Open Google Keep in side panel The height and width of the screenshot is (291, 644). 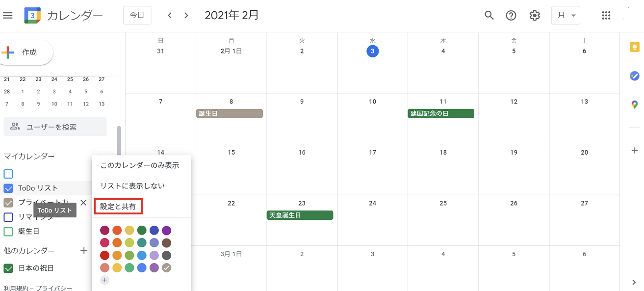point(635,47)
